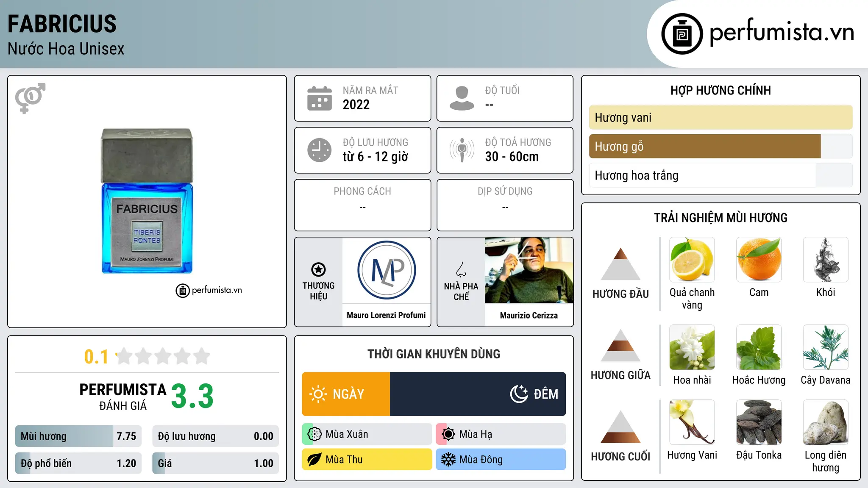The width and height of the screenshot is (868, 488).
Task: Click the Fabricius perfume bottle image
Action: pyautogui.click(x=147, y=201)
